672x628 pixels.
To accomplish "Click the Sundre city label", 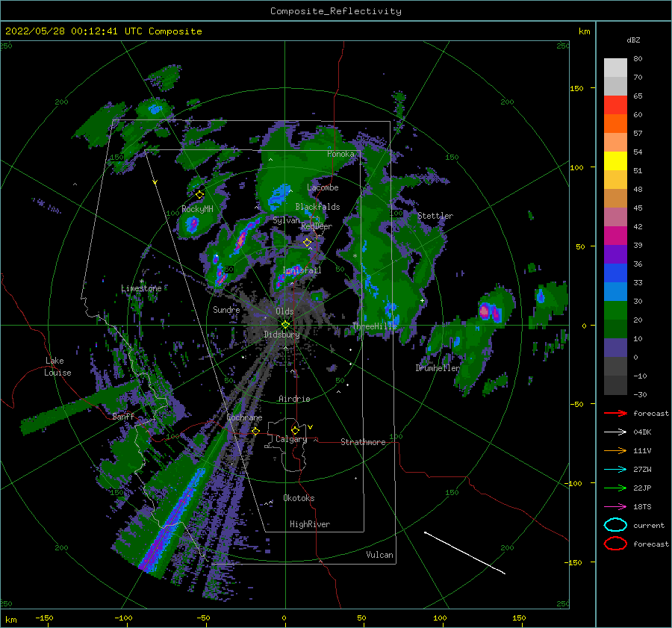I will tap(226, 309).
